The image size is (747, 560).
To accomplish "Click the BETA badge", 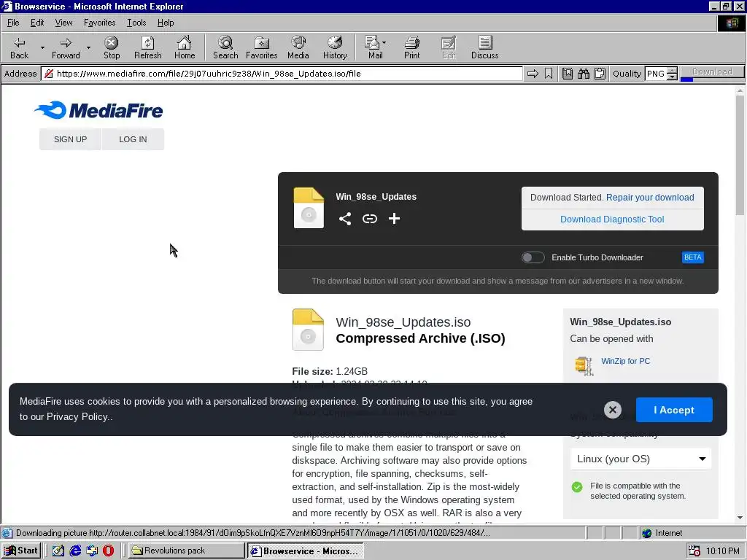I will point(693,257).
